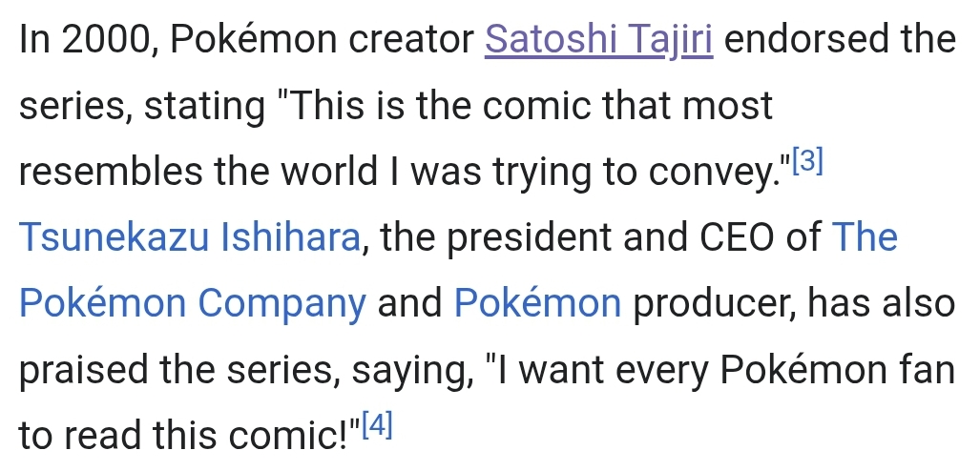Follow the Tsunekazu Ishihara link
This screenshot has width=980, height=471.
tap(189, 238)
